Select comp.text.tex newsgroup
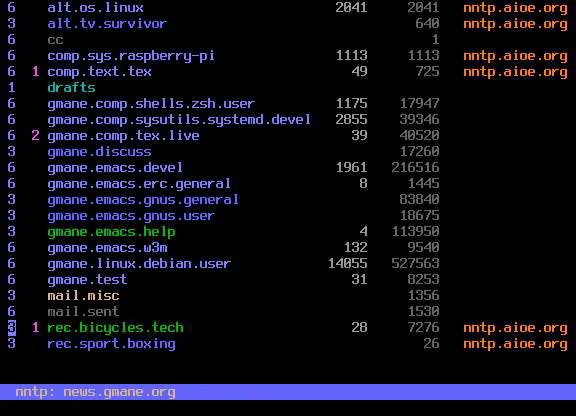 tap(99, 72)
